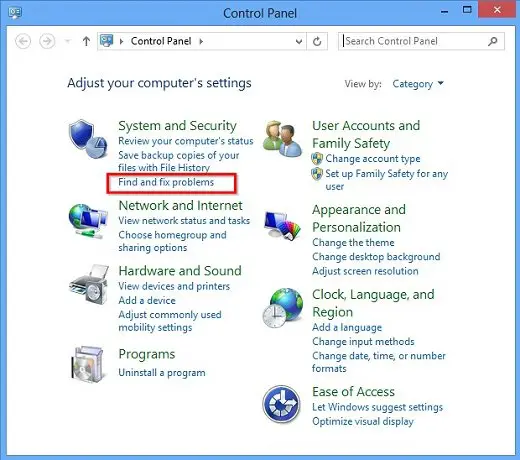Open Save backup copies with File History

click(x=179, y=161)
